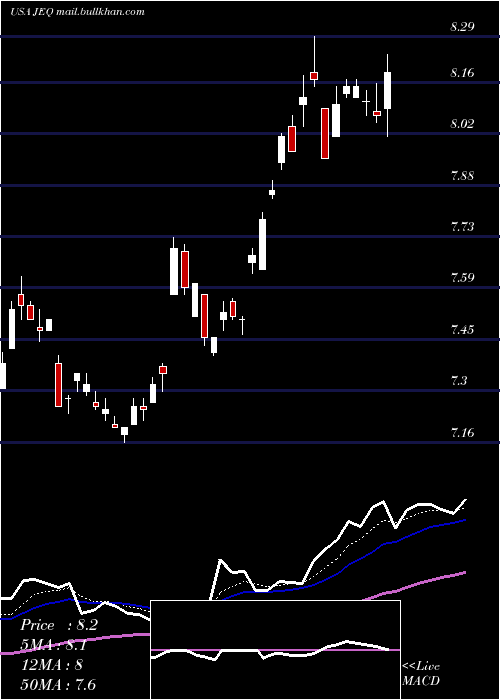Click the 50MA : 7.6 legend entry
The height and width of the screenshot is (700, 500).
pos(58,684)
